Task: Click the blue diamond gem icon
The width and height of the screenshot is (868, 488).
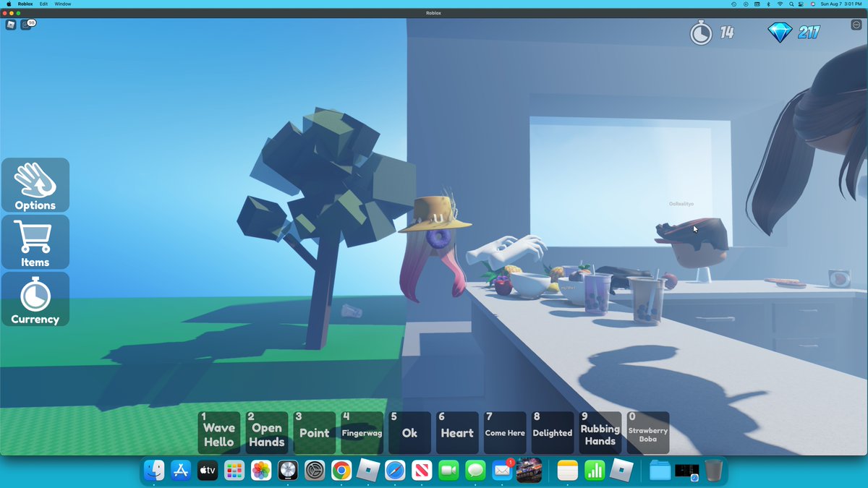Action: tap(780, 33)
